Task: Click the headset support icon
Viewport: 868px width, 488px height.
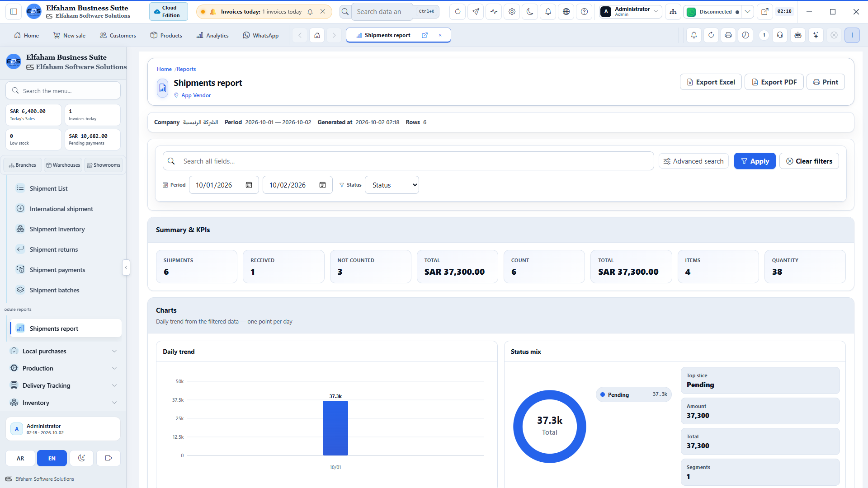Action: tap(780, 35)
